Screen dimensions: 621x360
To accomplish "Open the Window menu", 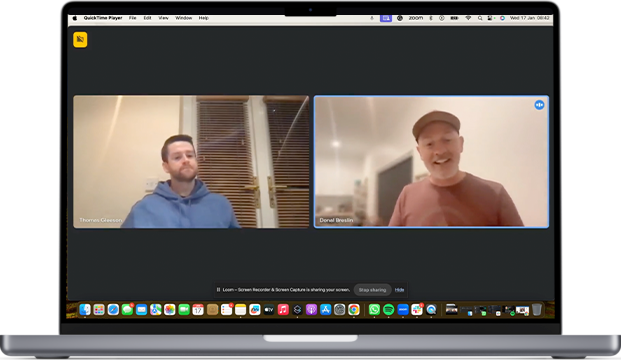I will [183, 18].
